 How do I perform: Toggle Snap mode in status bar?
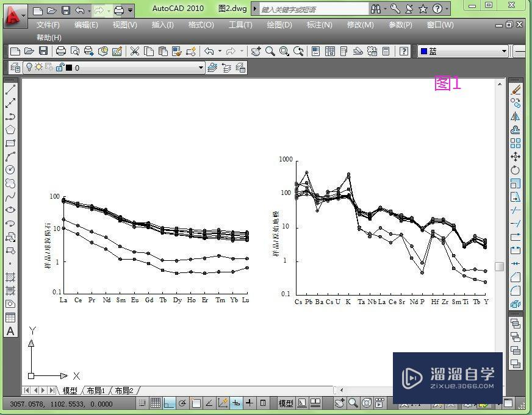coord(142,403)
